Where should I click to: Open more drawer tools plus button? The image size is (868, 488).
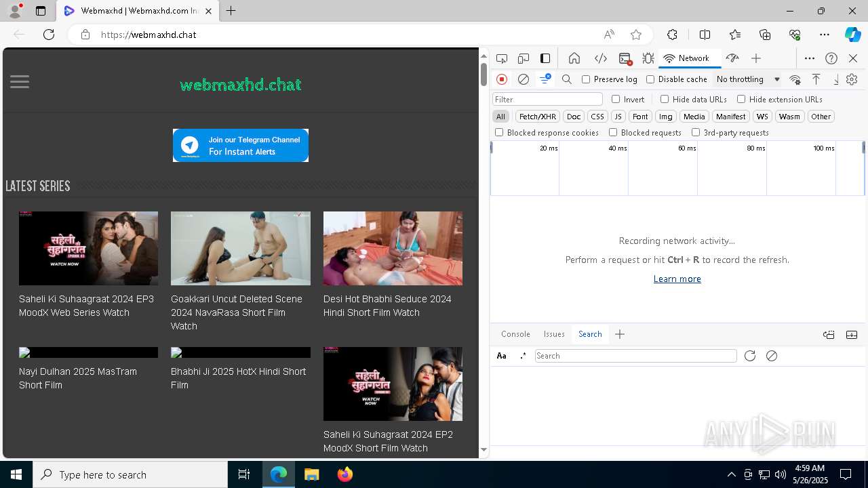(620, 334)
